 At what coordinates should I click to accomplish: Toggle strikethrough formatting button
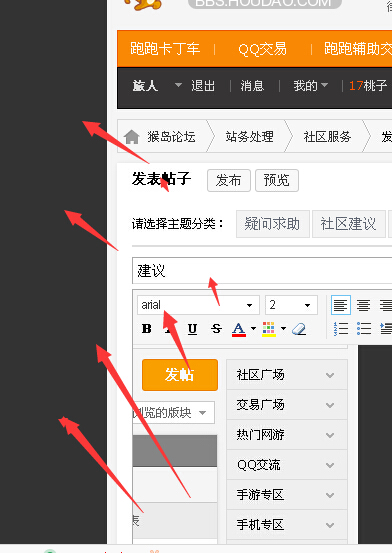(x=216, y=329)
